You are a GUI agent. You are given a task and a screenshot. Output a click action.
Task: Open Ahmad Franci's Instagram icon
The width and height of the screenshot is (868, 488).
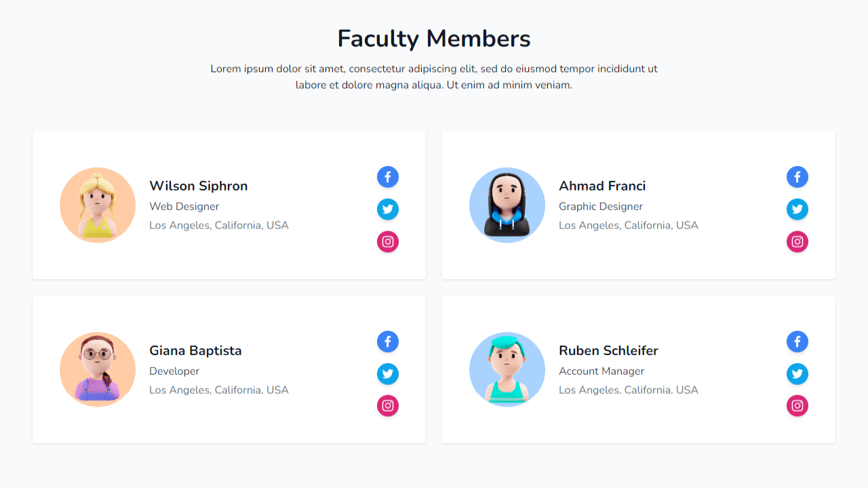(x=797, y=241)
